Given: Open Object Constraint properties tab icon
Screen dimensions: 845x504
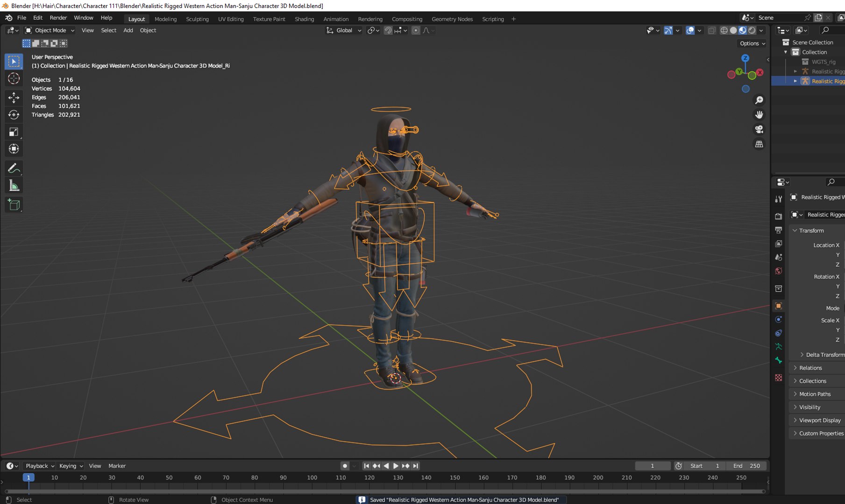Looking at the screenshot, I should pos(778,333).
